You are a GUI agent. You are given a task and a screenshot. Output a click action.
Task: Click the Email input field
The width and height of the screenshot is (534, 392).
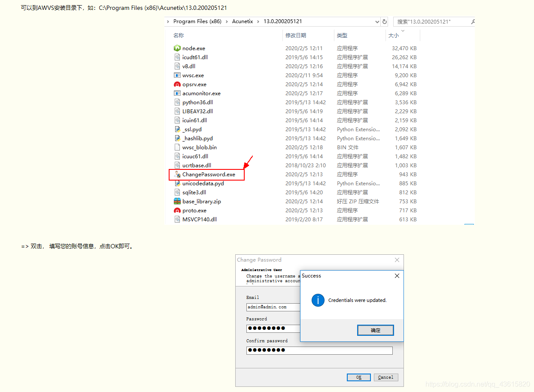click(273, 307)
